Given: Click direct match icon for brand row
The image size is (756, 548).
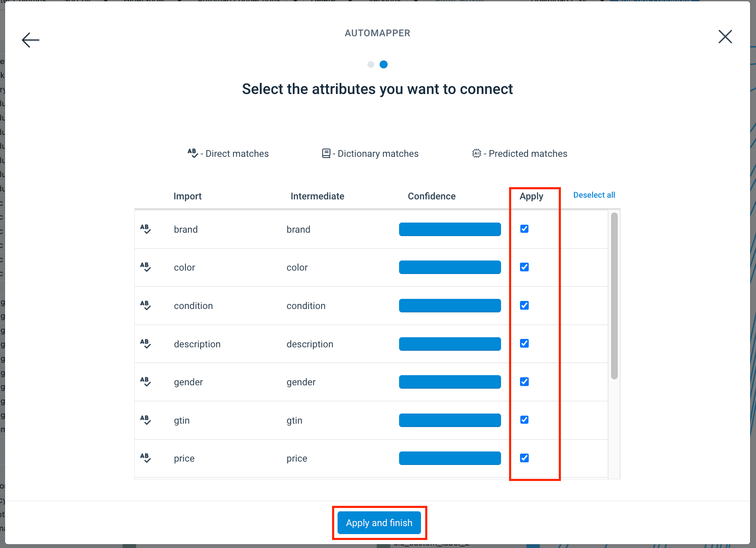Looking at the screenshot, I should coord(145,229).
